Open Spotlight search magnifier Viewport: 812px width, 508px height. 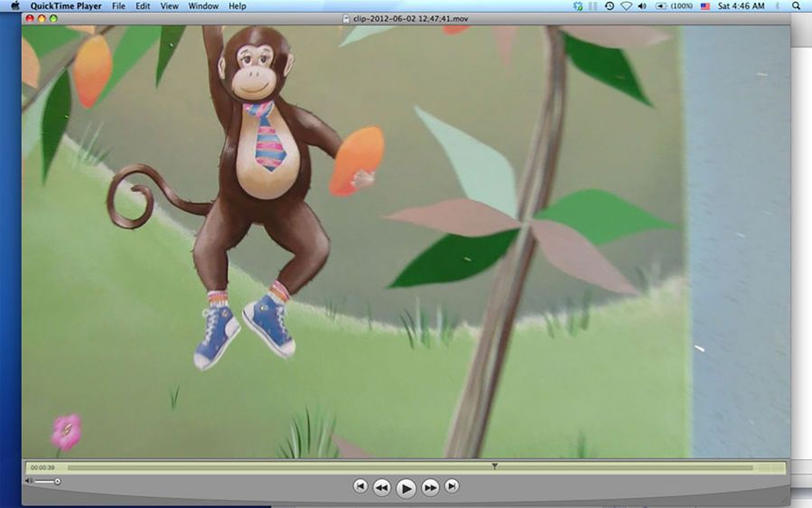[x=796, y=6]
